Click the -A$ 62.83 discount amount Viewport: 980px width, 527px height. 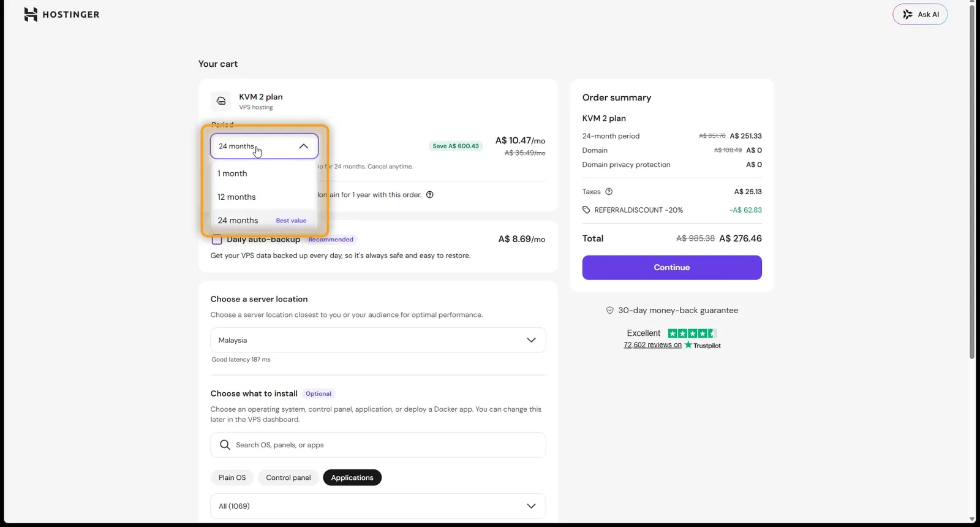[745, 210]
